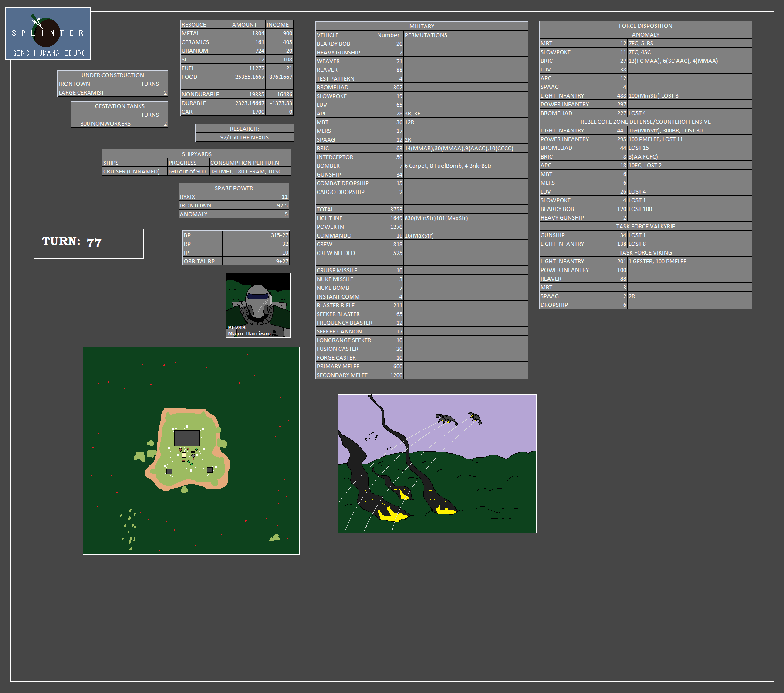This screenshot has width=784, height=693.
Task: Click the right flying gunship in illustration
Action: (x=475, y=418)
